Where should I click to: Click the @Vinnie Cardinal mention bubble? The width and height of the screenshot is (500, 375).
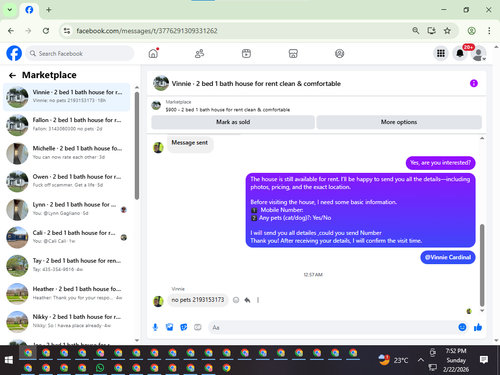pos(448,257)
